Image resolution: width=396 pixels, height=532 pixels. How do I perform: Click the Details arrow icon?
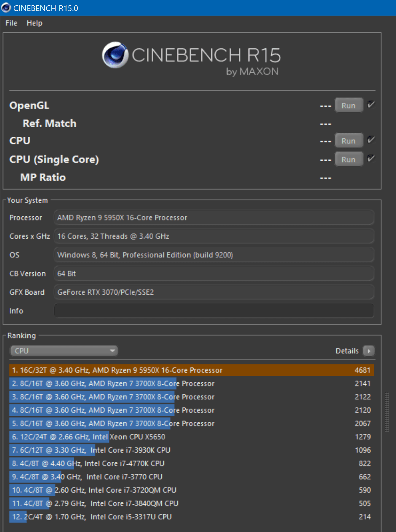pyautogui.click(x=369, y=351)
